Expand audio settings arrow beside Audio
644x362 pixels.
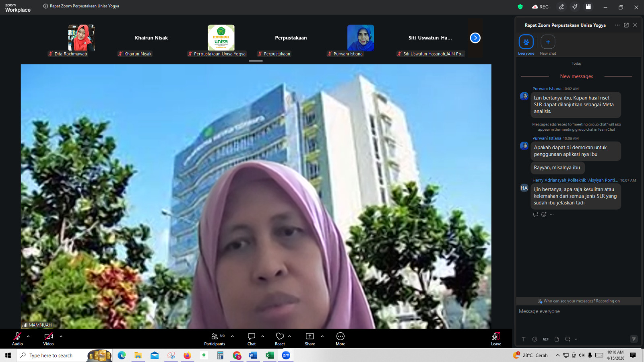[x=28, y=336]
